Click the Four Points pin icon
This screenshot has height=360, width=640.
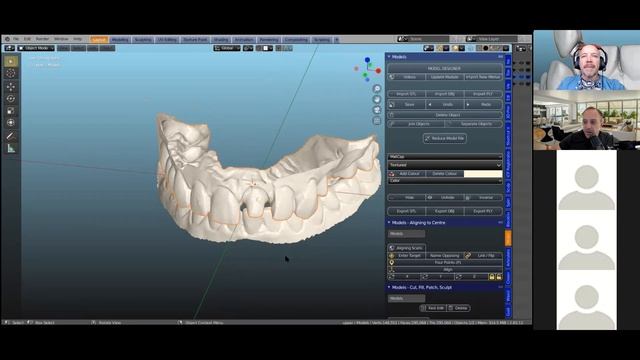[x=391, y=262]
